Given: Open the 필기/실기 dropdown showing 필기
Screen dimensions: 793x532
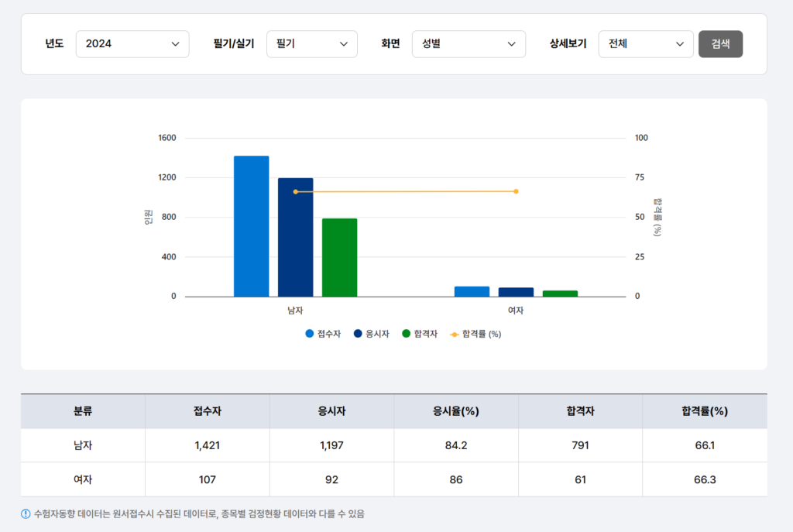Looking at the screenshot, I should [312, 44].
